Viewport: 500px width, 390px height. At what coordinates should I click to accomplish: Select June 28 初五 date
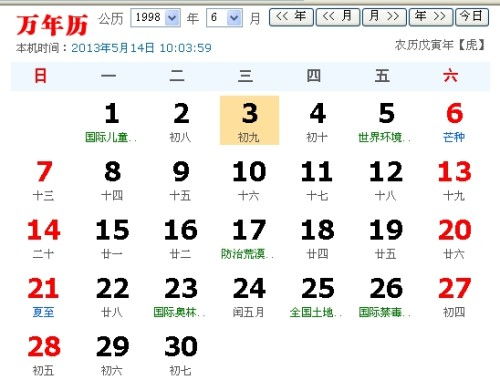44,355
